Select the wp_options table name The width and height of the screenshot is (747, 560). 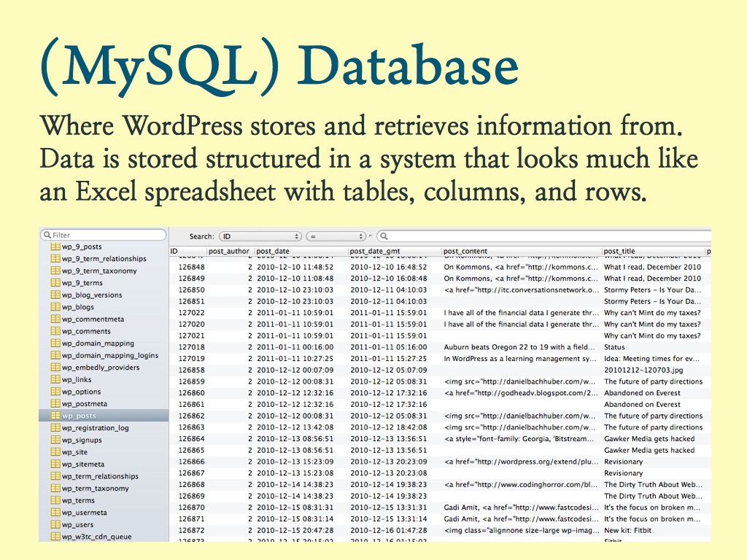click(x=82, y=392)
